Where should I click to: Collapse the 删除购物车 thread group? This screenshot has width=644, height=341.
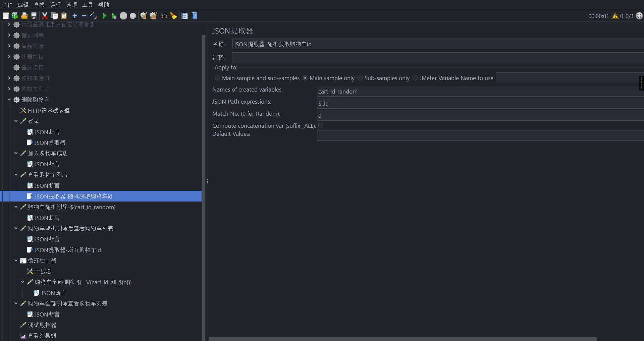pyautogui.click(x=9, y=100)
